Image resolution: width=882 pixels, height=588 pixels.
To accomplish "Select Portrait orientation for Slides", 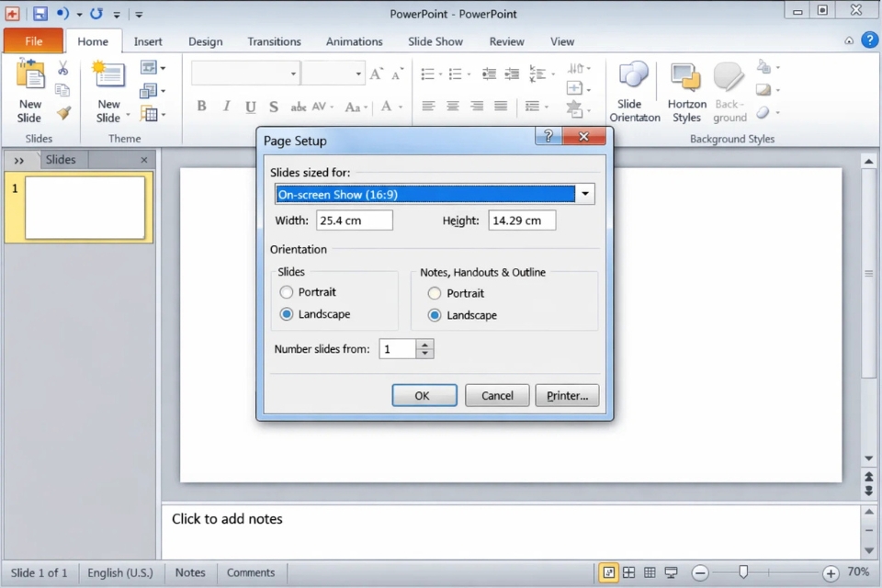I will 286,293.
